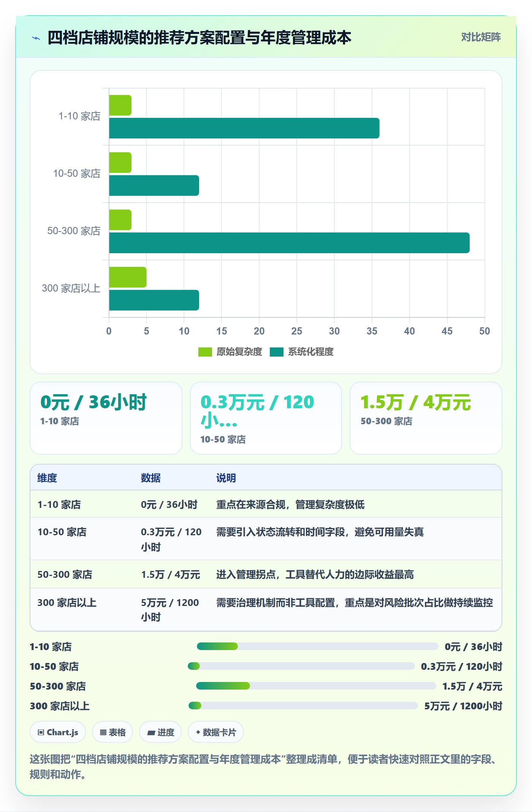
Task: Select the 数据卡片 chip
Action: coord(216,732)
